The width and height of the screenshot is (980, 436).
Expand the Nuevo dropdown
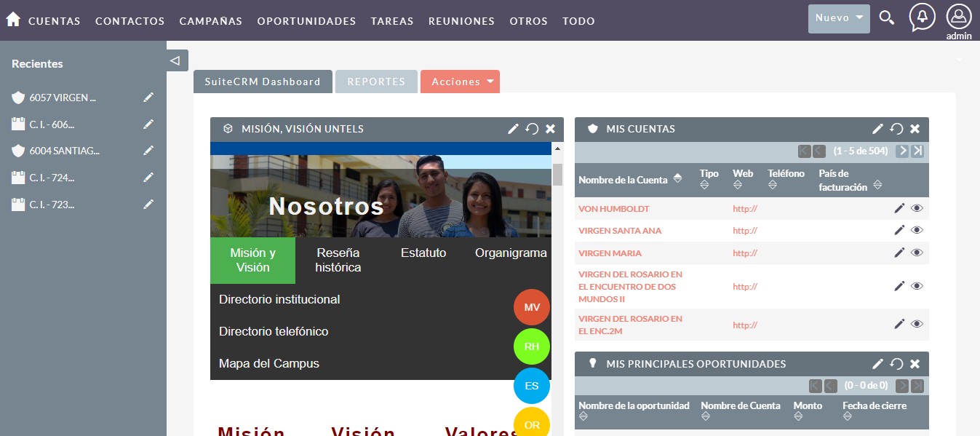839,18
